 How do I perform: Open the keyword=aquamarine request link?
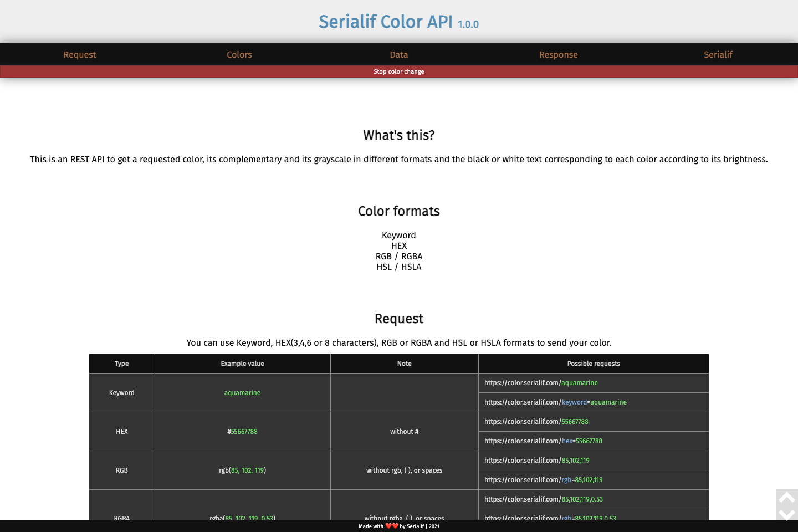(555, 402)
